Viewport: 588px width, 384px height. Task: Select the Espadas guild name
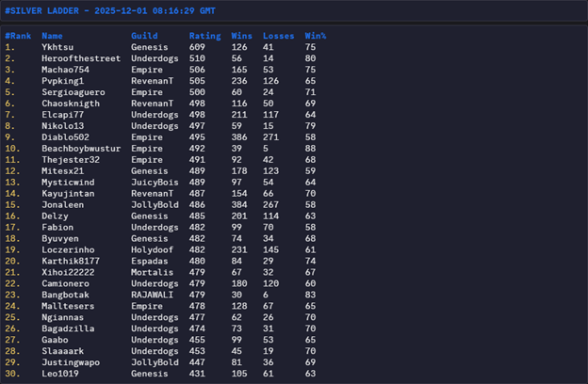[x=149, y=261]
